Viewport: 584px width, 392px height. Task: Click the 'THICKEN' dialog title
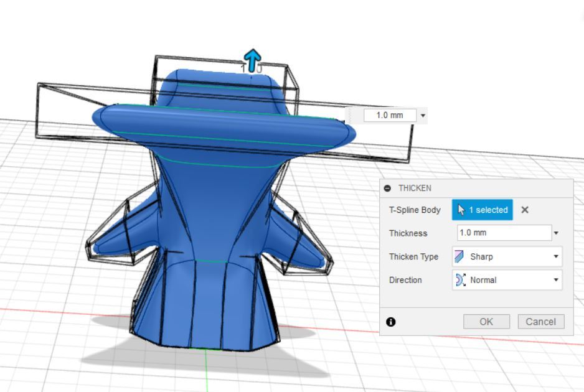(x=415, y=189)
